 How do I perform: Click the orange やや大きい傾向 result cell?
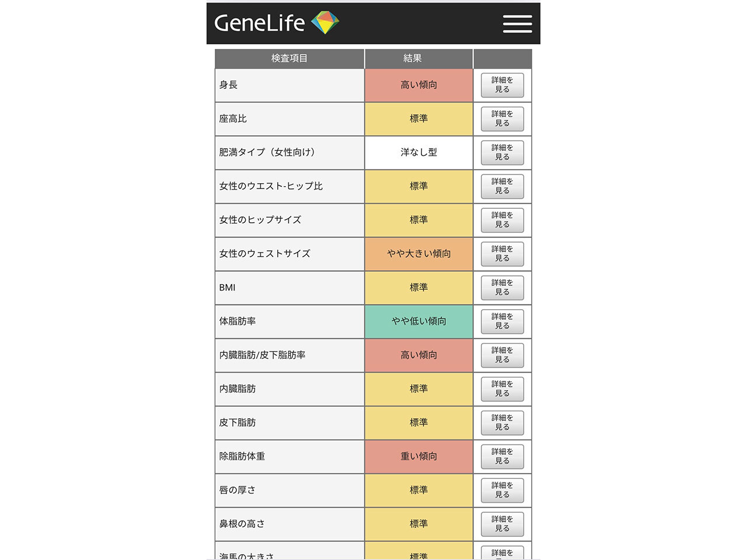pyautogui.click(x=418, y=254)
